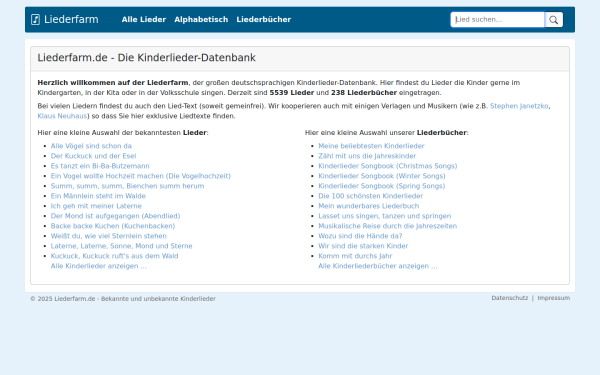Open 'Die 100 schönsten Kinderlieder'
Screen dimensions: 600x375
coord(371,196)
